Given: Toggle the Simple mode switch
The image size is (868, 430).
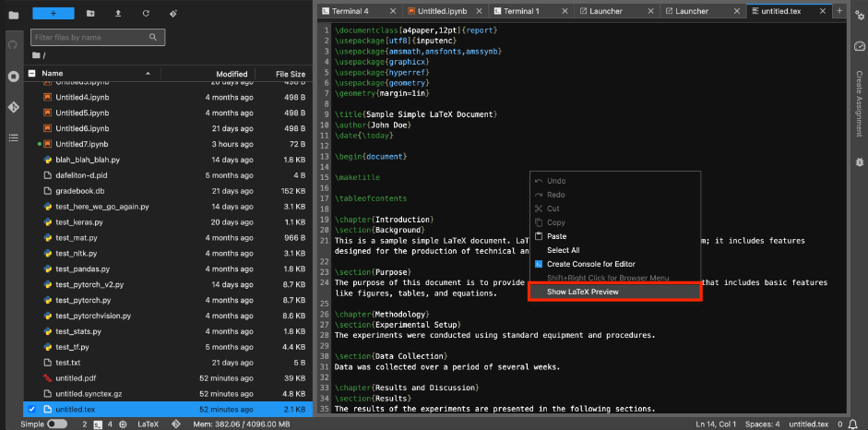Looking at the screenshot, I should pyautogui.click(x=57, y=424).
